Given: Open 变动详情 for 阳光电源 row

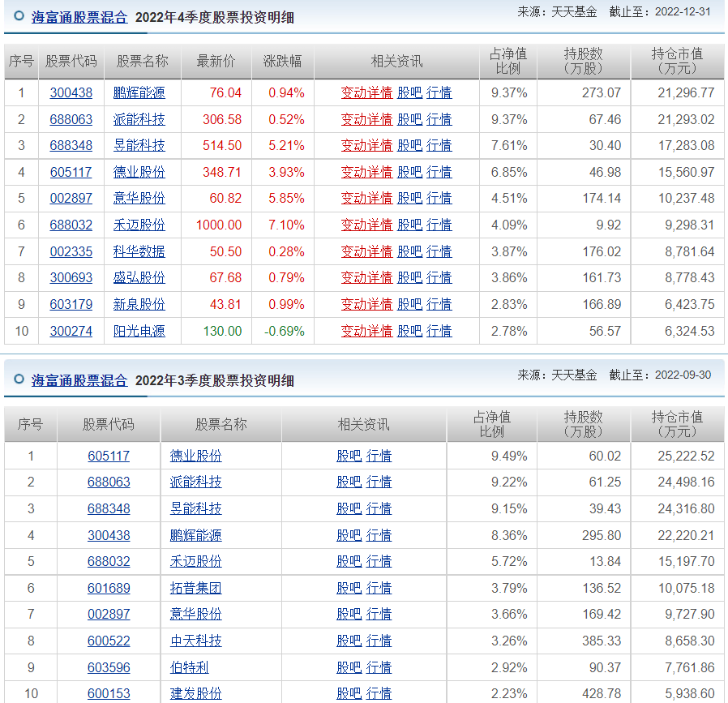Looking at the screenshot, I should click(x=366, y=331).
